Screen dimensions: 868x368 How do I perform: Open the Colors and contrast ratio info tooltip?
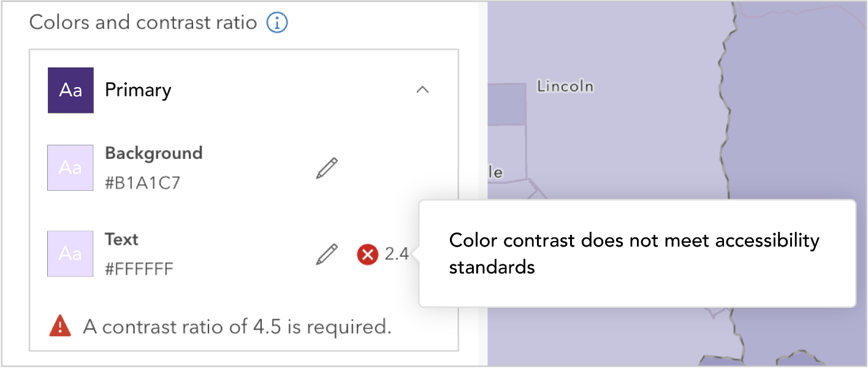[276, 22]
